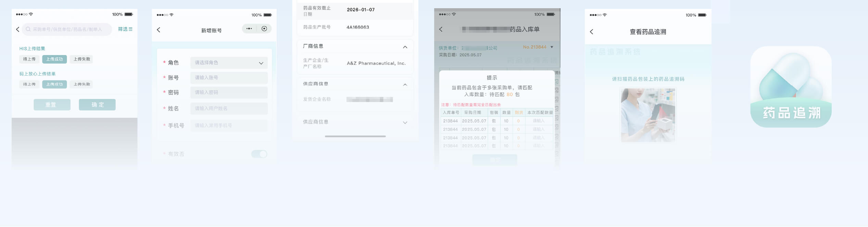Click the 重置 button
The image size is (868, 227).
[52, 105]
